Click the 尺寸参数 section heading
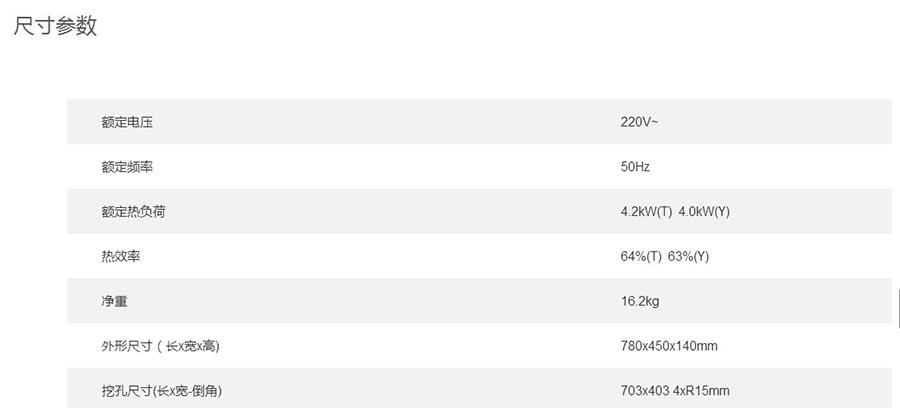 click(55, 26)
